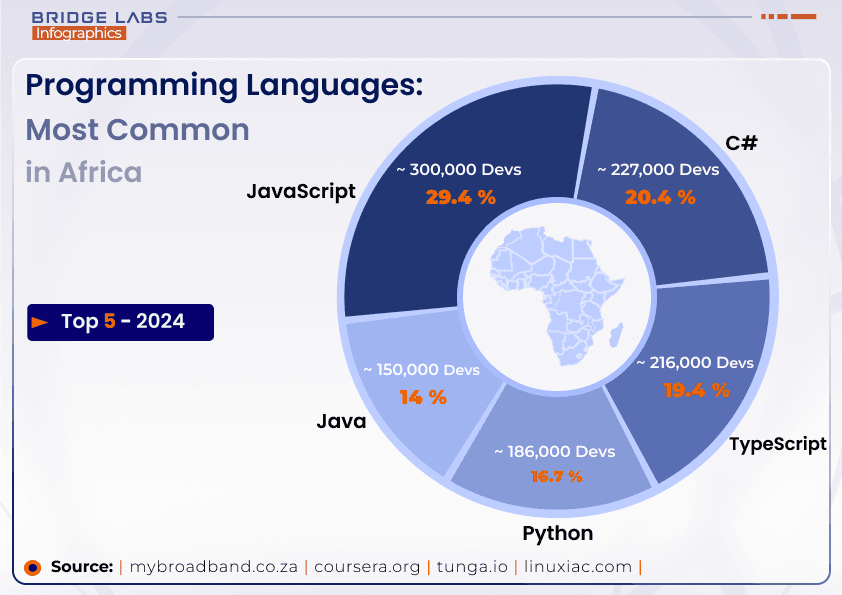Viewport: 842px width, 595px height.
Task: Click the large orange rectangle top right
Action: (x=803, y=16)
